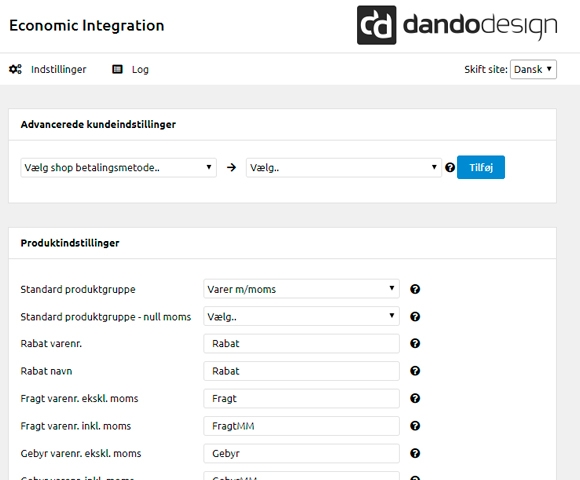Open help for Gebyr varenr. ekskl. moms
The image size is (580, 480).
coord(415,453)
